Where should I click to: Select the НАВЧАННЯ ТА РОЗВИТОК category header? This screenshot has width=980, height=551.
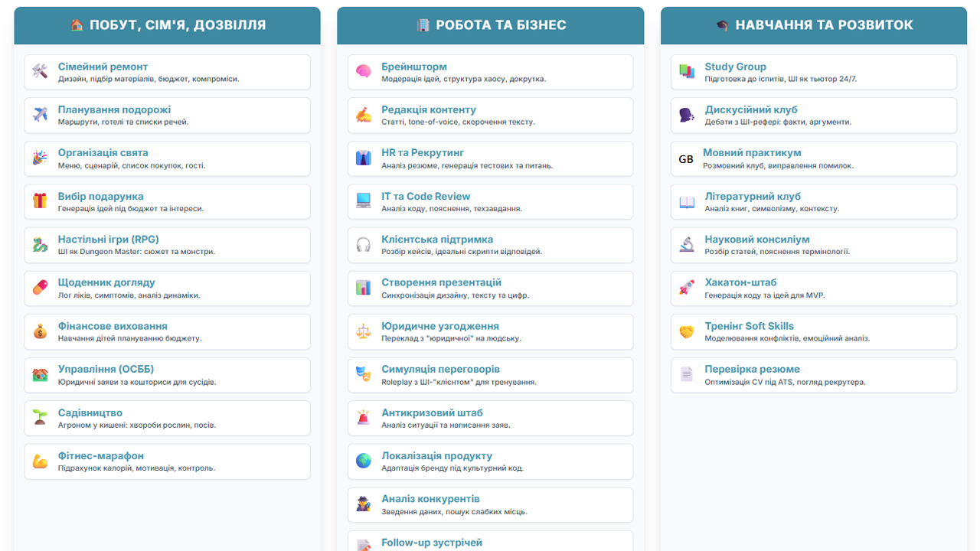pyautogui.click(x=813, y=25)
